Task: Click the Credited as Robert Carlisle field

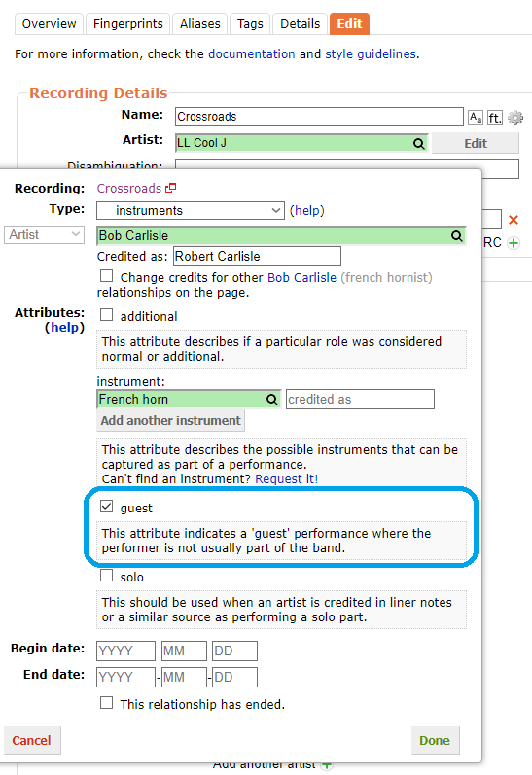Action: pyautogui.click(x=257, y=256)
